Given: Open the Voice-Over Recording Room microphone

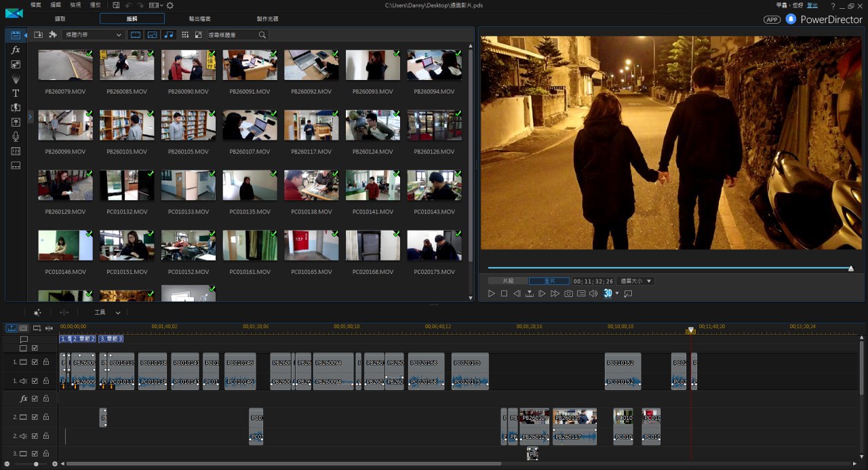Looking at the screenshot, I should pyautogui.click(x=16, y=136).
